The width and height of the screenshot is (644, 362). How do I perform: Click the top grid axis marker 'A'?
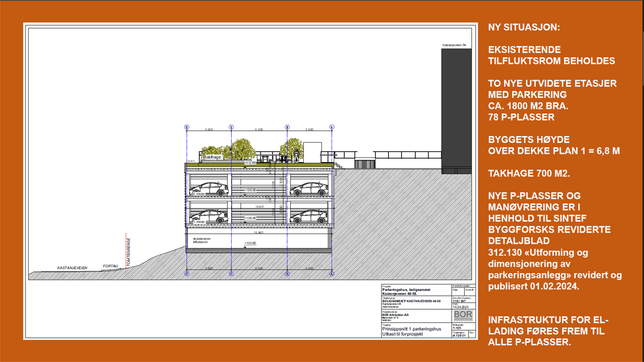(332, 127)
